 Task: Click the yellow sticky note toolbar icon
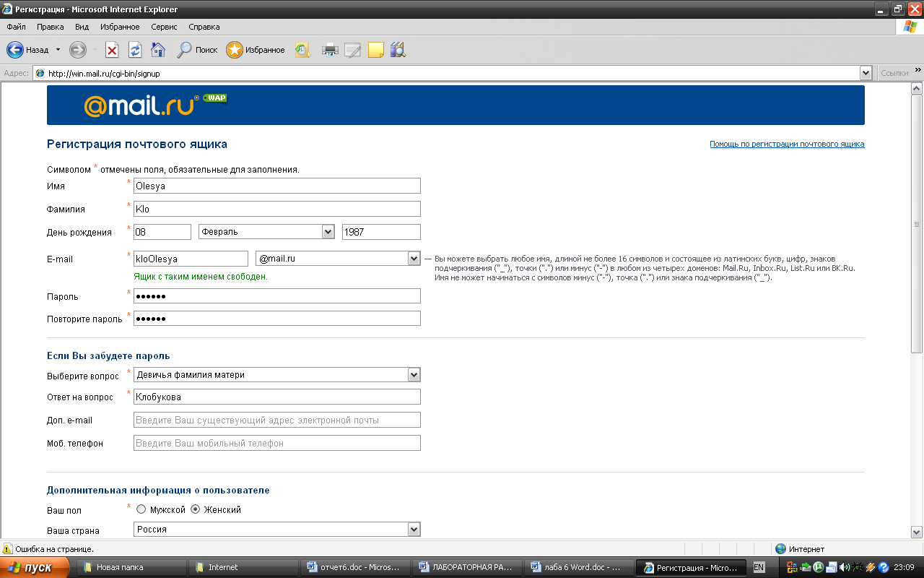(375, 50)
